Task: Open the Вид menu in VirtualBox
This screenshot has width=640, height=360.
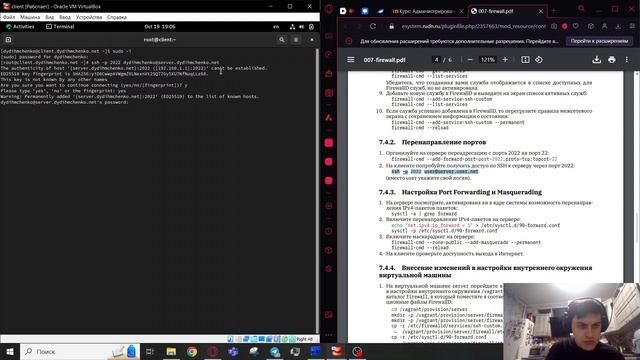Action: (x=49, y=17)
